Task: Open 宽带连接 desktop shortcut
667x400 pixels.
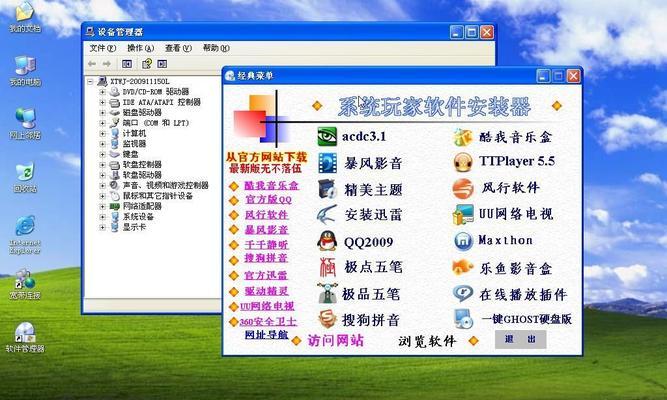Action: click(x=25, y=284)
